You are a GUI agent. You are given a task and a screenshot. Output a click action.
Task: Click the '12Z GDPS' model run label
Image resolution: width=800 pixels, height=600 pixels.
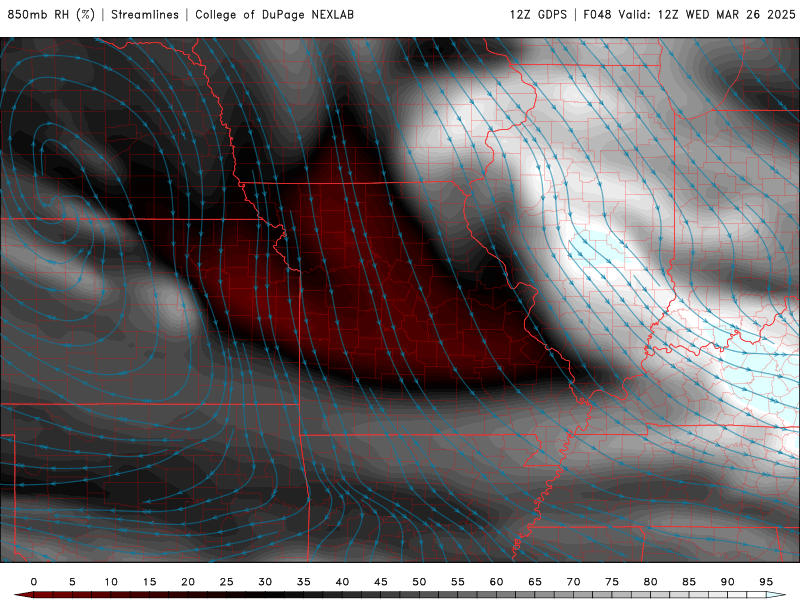(538, 14)
